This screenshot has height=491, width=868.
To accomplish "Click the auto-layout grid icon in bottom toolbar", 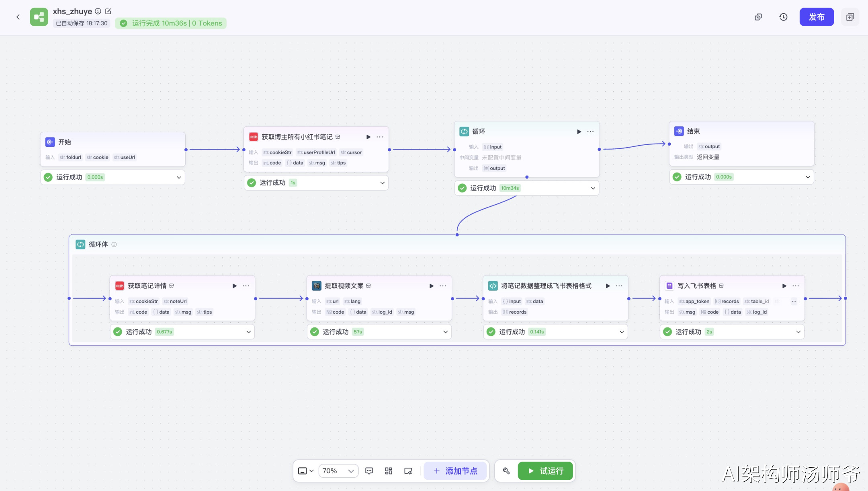I will tap(389, 471).
